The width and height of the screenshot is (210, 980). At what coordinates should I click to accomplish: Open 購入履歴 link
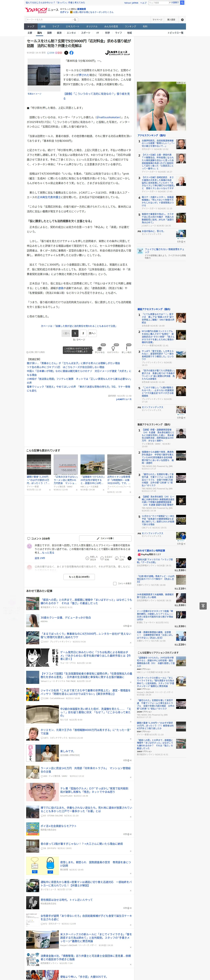pos(171,20)
